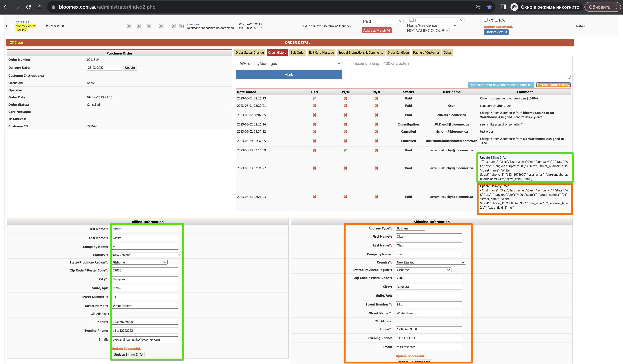The height and width of the screenshot is (364, 623).
Task: Bookmark this page with the star icon
Action: 489,7
